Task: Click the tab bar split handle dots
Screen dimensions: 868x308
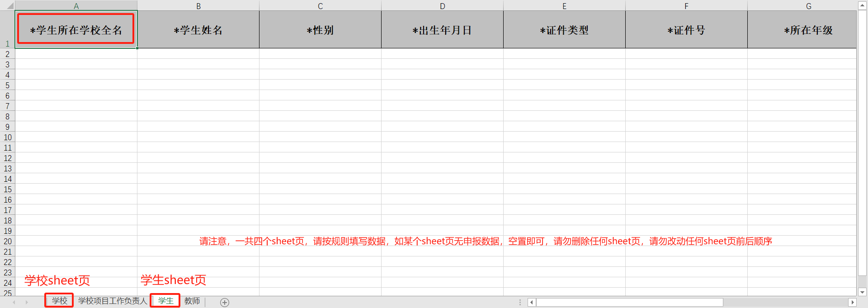Action: click(520, 302)
